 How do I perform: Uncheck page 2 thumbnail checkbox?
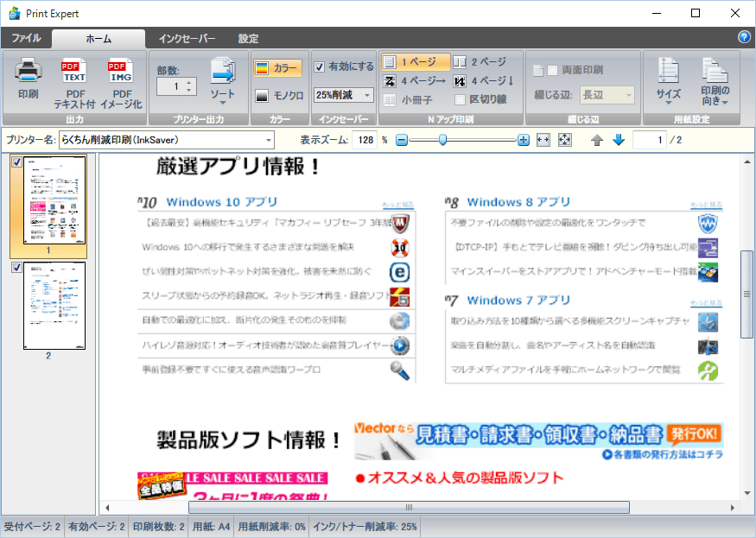point(16,267)
